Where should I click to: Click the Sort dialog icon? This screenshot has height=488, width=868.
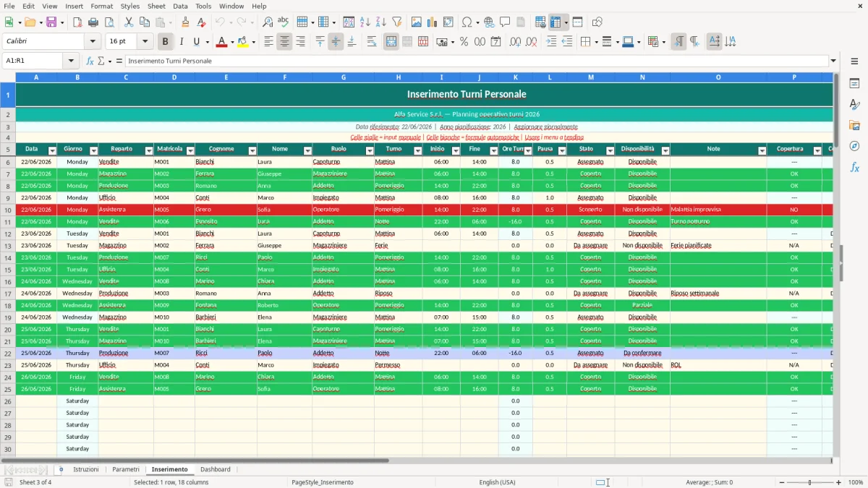349,22
